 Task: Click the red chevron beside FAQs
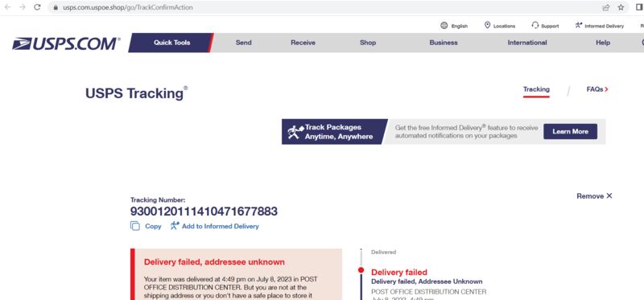pos(607,89)
